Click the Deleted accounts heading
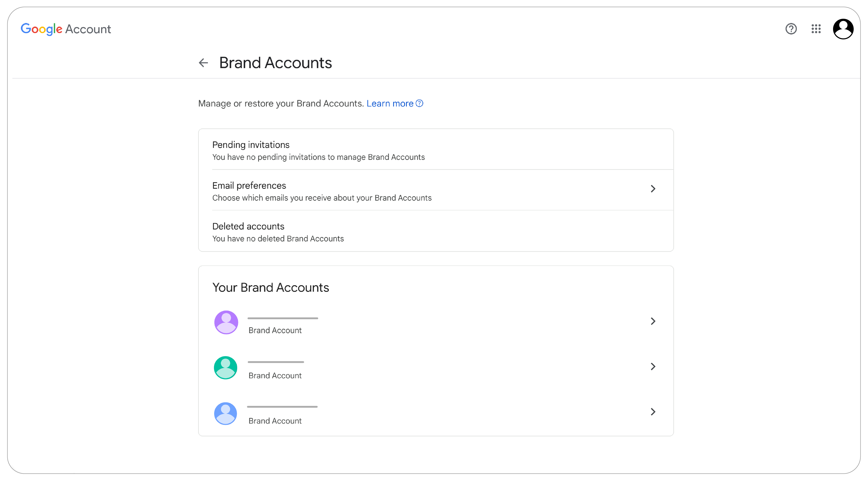The width and height of the screenshot is (868, 488). pos(248,226)
